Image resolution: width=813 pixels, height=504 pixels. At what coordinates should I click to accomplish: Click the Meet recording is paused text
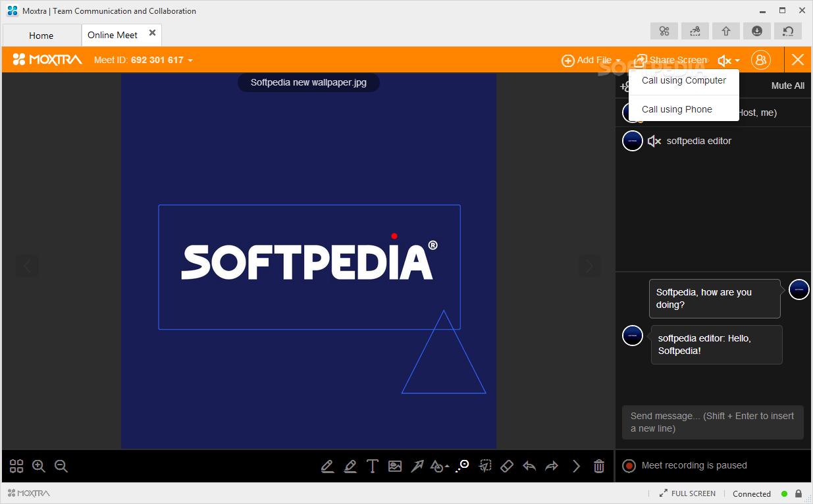(x=695, y=465)
